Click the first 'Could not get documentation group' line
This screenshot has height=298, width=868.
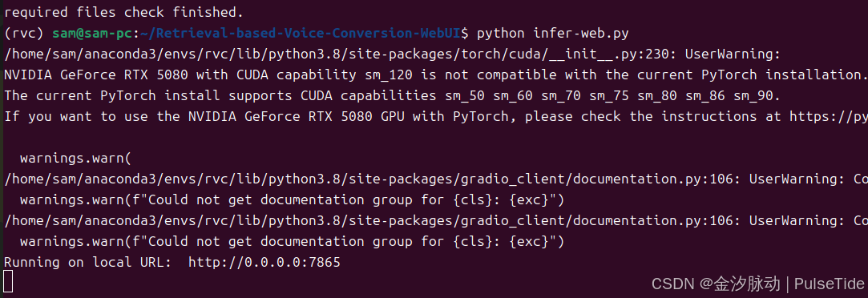click(292, 199)
